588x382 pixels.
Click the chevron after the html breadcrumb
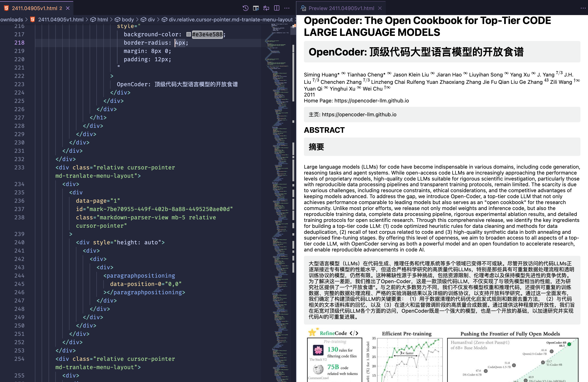(x=111, y=19)
